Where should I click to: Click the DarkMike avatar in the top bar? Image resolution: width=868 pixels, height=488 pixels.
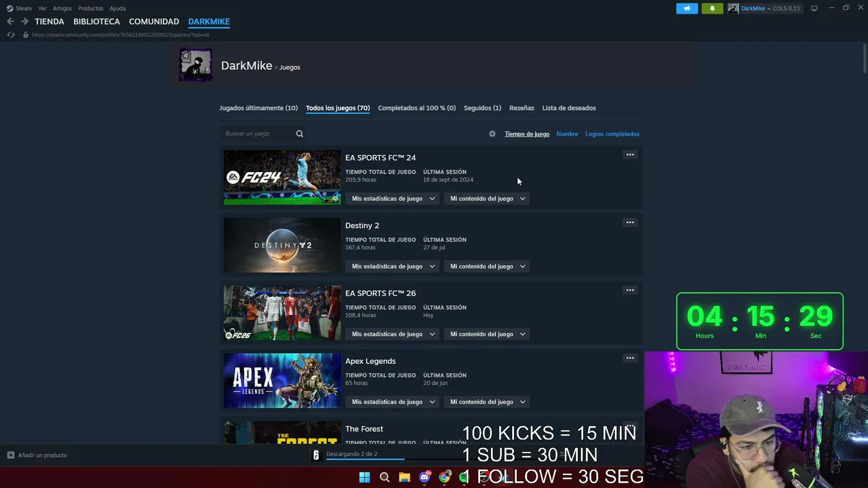point(733,8)
